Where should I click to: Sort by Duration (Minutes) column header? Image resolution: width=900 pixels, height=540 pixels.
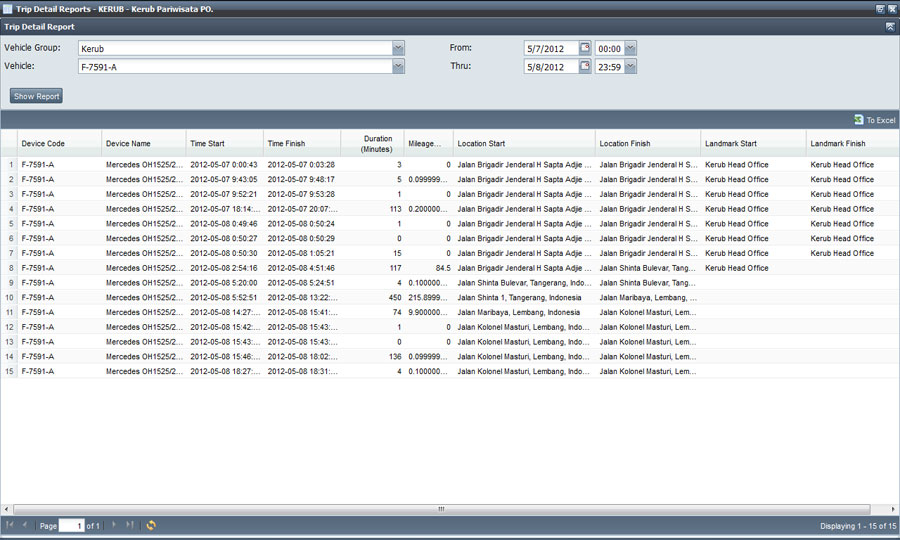click(377, 143)
